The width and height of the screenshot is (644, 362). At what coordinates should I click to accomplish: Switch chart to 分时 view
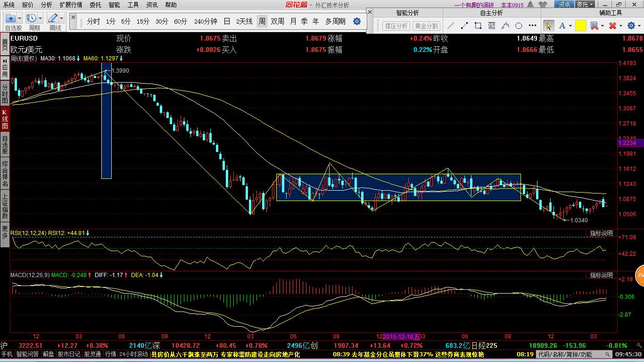pos(93,21)
